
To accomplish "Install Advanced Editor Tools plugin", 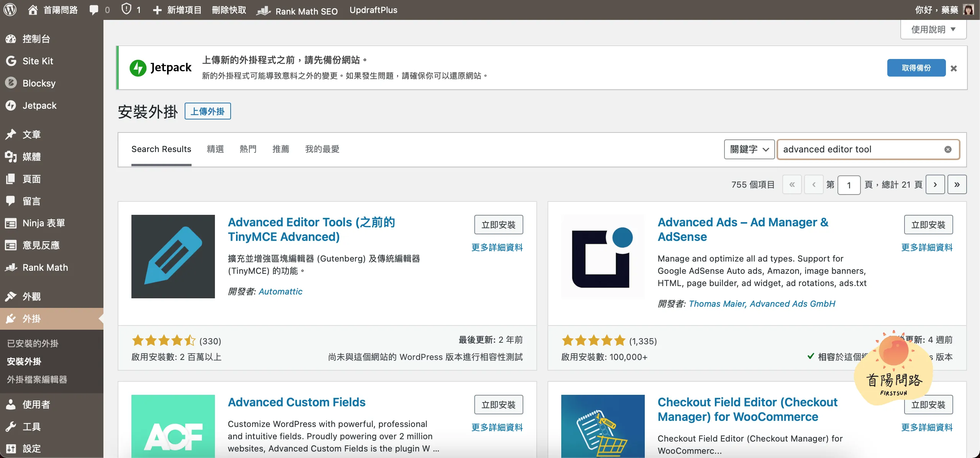I will coord(498,225).
